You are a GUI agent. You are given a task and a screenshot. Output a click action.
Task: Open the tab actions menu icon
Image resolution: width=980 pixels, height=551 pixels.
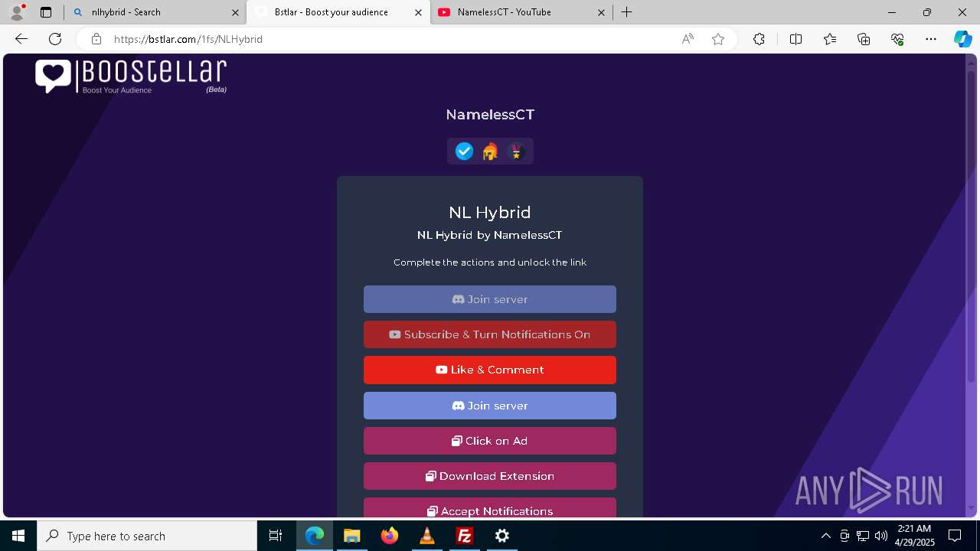tap(46, 12)
